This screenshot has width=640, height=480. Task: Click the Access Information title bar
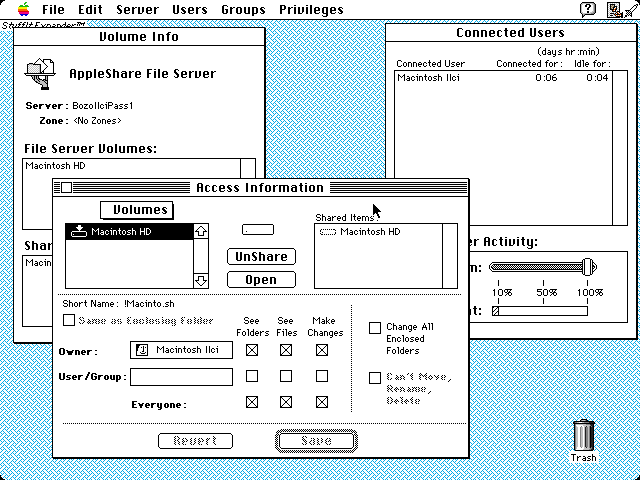260,187
